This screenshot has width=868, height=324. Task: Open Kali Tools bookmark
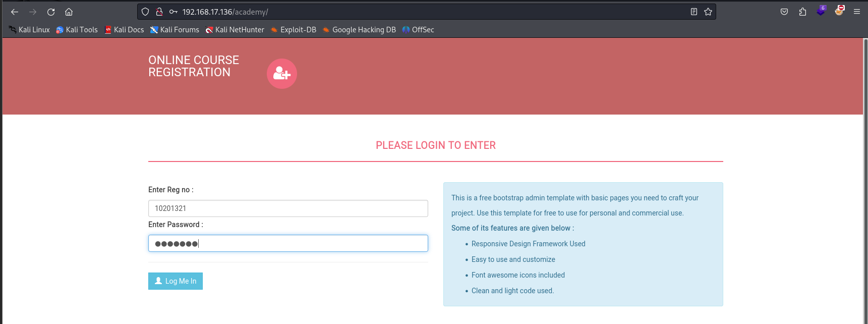pos(77,30)
